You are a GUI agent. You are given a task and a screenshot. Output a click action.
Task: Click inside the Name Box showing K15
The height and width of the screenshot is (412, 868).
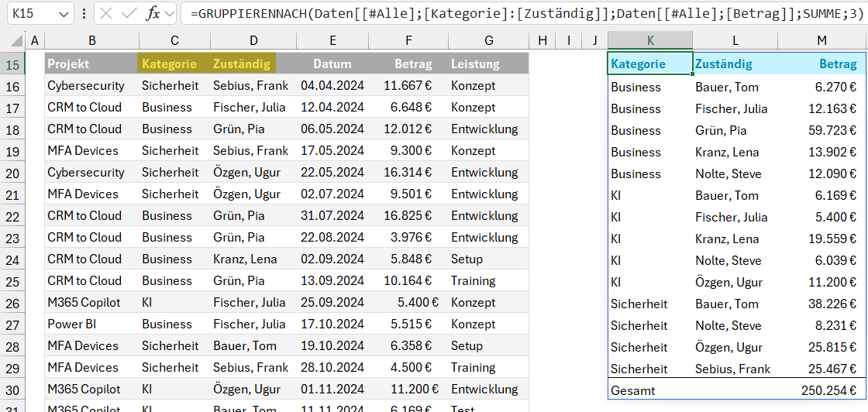point(30,14)
